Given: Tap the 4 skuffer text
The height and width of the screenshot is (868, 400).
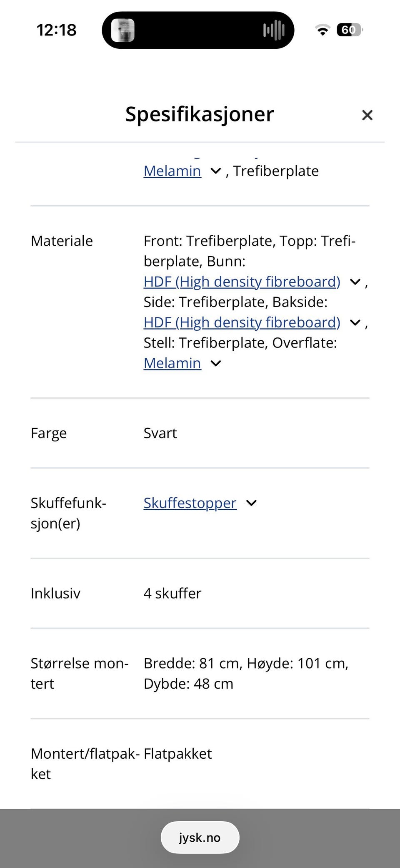Looking at the screenshot, I should [x=172, y=594].
